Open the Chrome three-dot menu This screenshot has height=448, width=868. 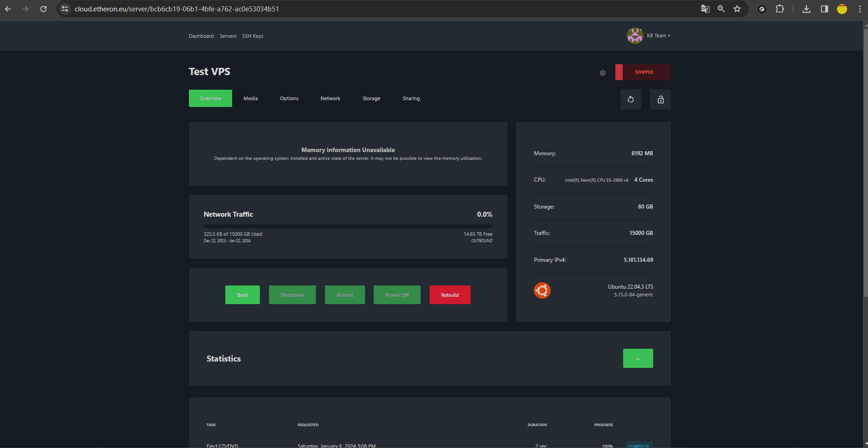[x=859, y=9]
